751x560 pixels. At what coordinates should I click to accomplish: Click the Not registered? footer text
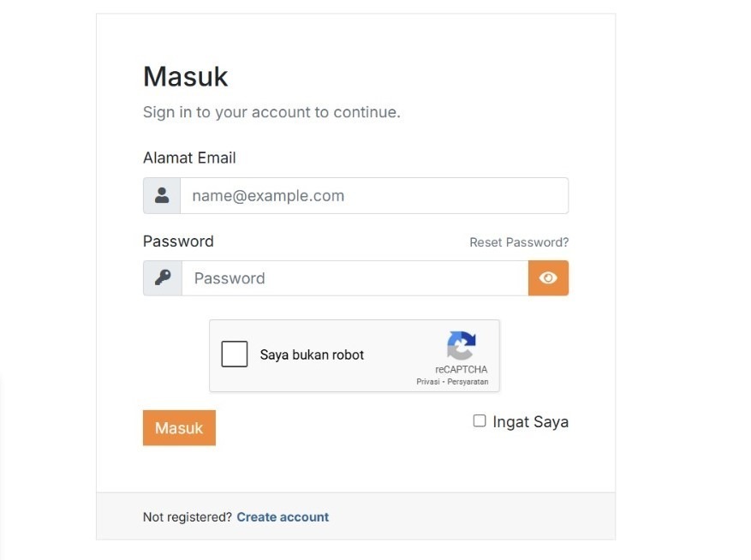(x=187, y=517)
